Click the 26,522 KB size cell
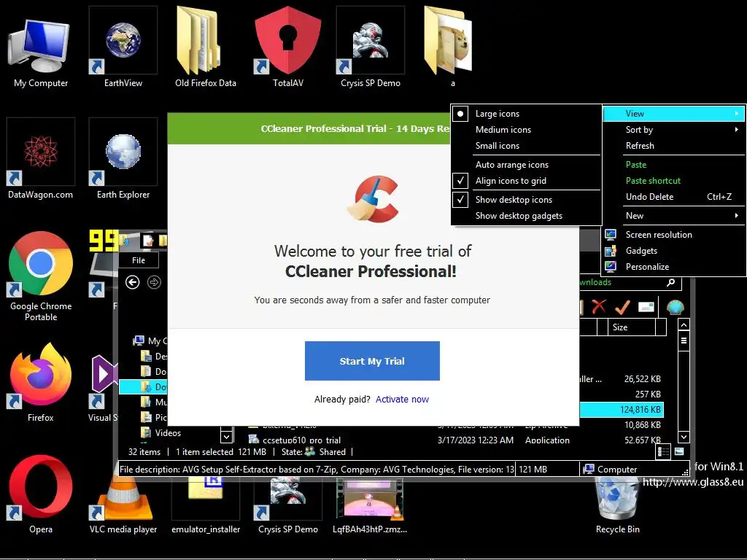 642,379
